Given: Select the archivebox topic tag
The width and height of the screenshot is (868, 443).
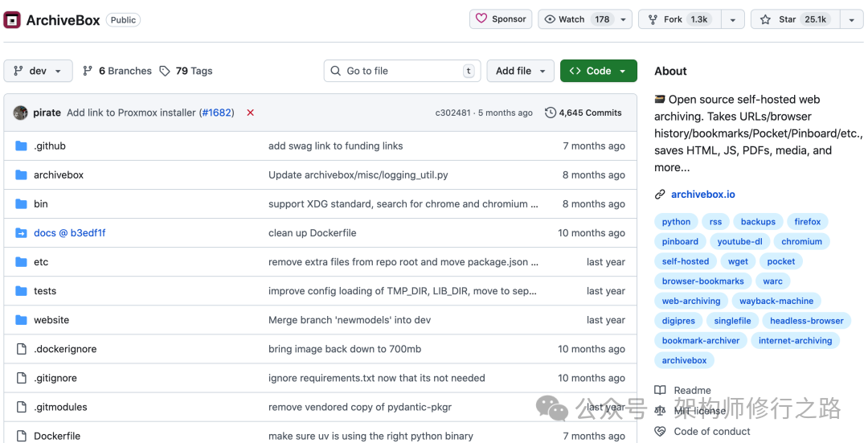Looking at the screenshot, I should pyautogui.click(x=684, y=360).
